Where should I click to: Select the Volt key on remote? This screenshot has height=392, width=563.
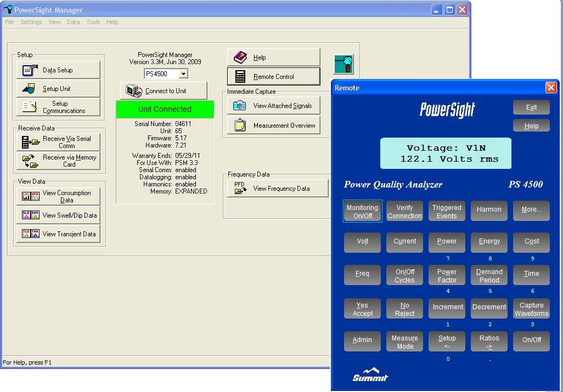[x=362, y=242]
